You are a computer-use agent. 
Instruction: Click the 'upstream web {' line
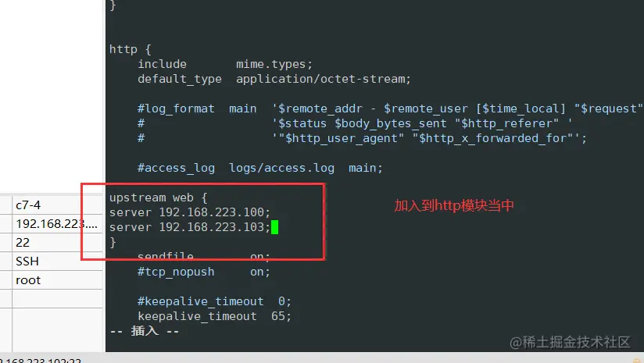point(158,198)
